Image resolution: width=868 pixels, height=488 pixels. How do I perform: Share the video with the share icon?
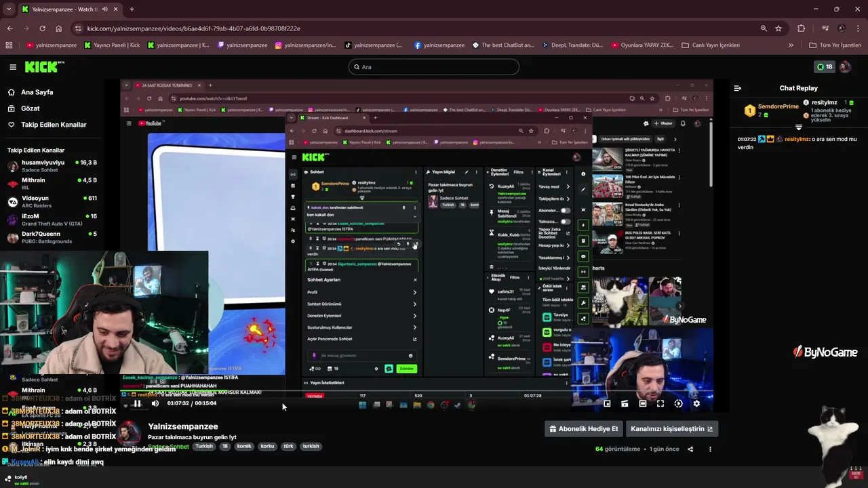tap(690, 449)
